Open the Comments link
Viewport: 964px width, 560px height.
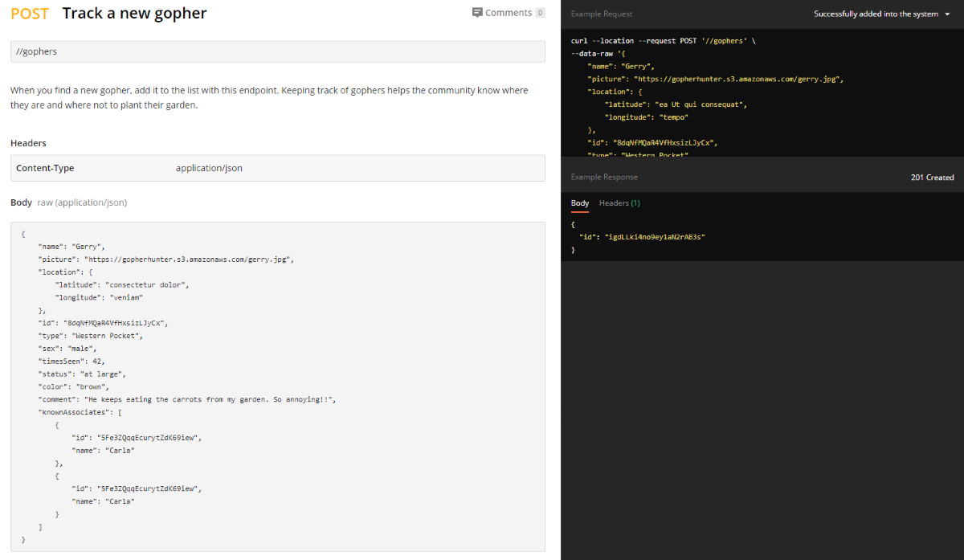pyautogui.click(x=508, y=13)
